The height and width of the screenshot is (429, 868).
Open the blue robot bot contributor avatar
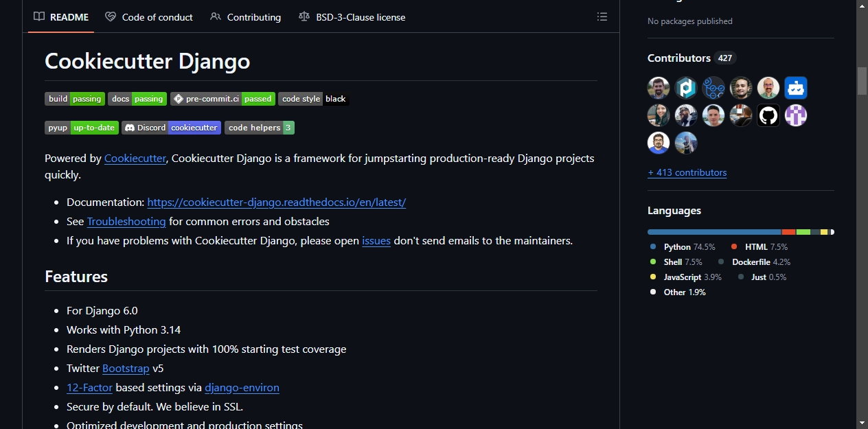796,88
